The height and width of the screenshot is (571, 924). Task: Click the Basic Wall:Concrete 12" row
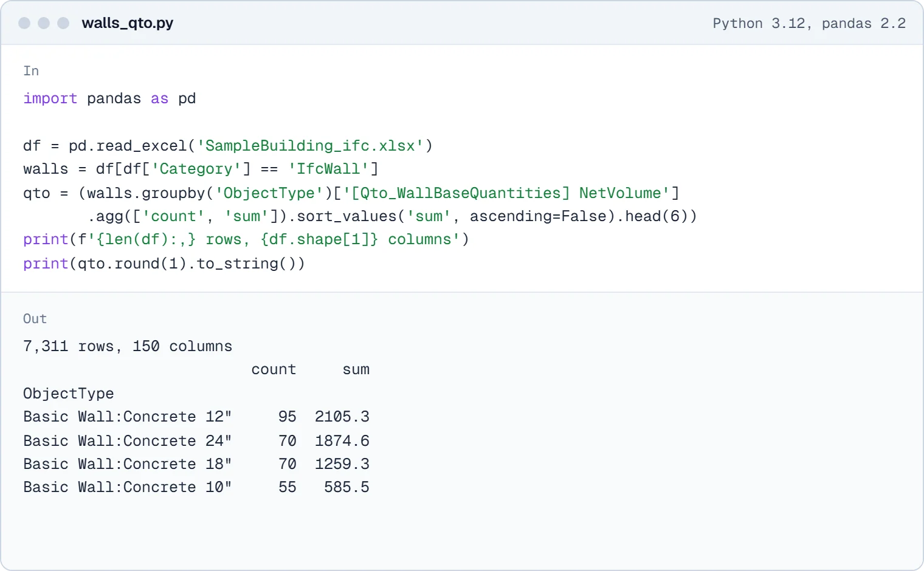(196, 417)
